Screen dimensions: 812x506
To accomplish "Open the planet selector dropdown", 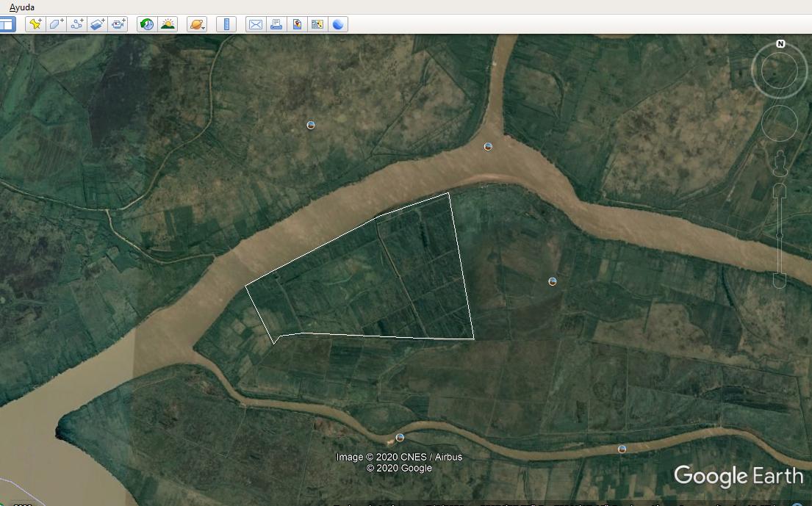I will [x=197, y=24].
